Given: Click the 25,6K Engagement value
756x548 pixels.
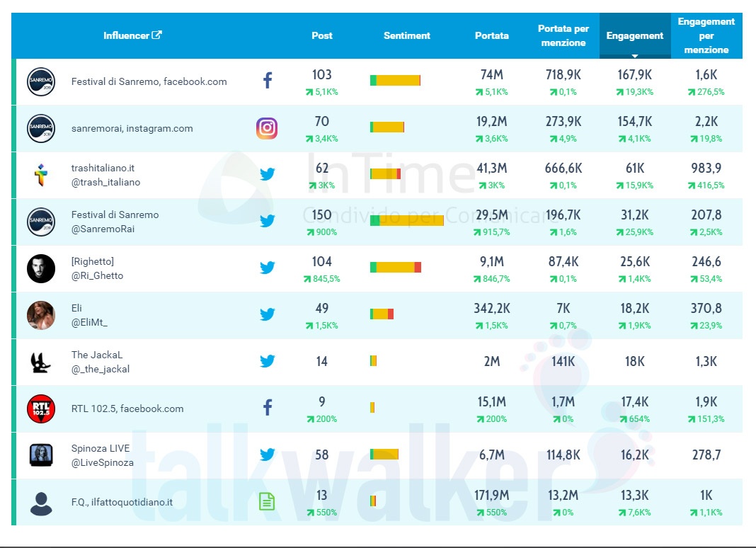Looking at the screenshot, I should point(634,262).
